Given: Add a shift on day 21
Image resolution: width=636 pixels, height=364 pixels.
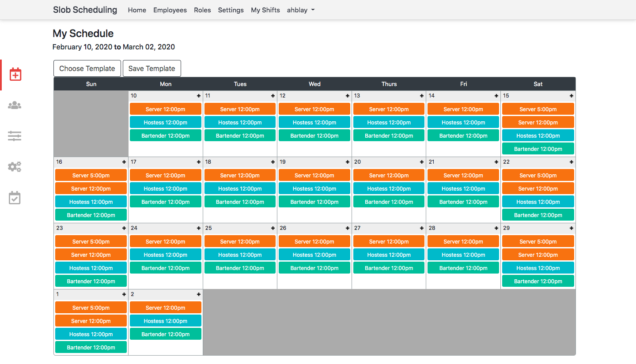Looking at the screenshot, I should point(496,162).
